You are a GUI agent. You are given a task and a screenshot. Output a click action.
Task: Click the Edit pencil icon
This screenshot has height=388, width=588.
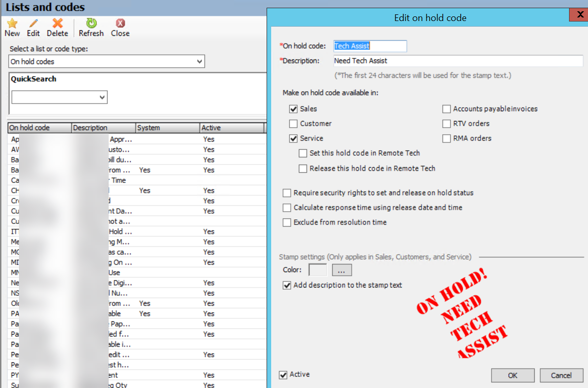point(33,23)
